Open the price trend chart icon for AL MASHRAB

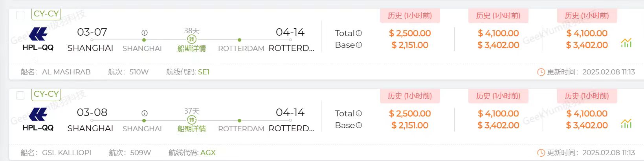click(x=626, y=43)
